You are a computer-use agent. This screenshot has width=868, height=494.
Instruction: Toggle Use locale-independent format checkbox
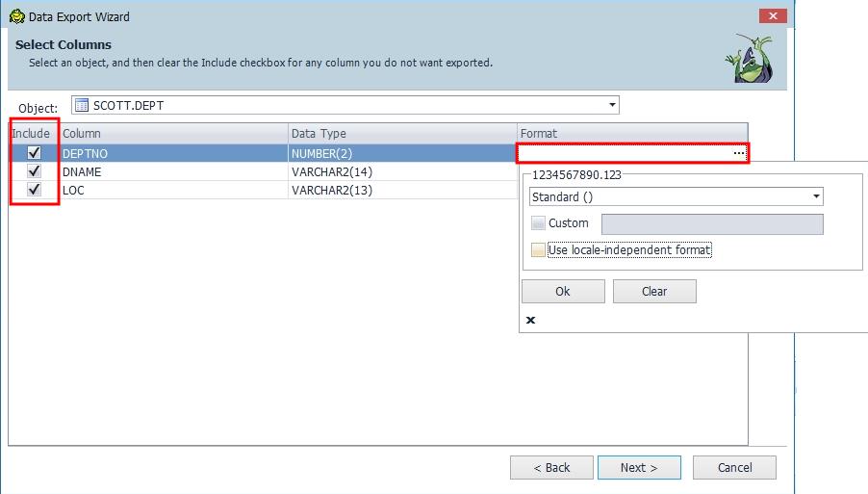(x=538, y=250)
